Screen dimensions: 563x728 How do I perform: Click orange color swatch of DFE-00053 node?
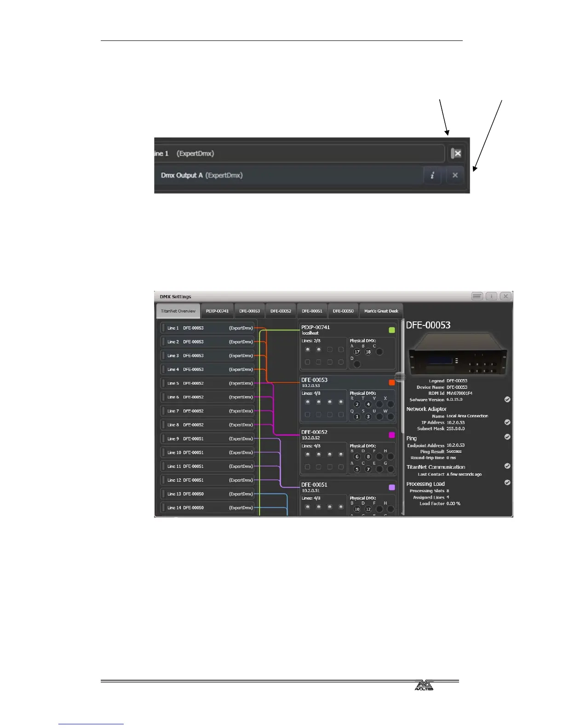coord(392,382)
